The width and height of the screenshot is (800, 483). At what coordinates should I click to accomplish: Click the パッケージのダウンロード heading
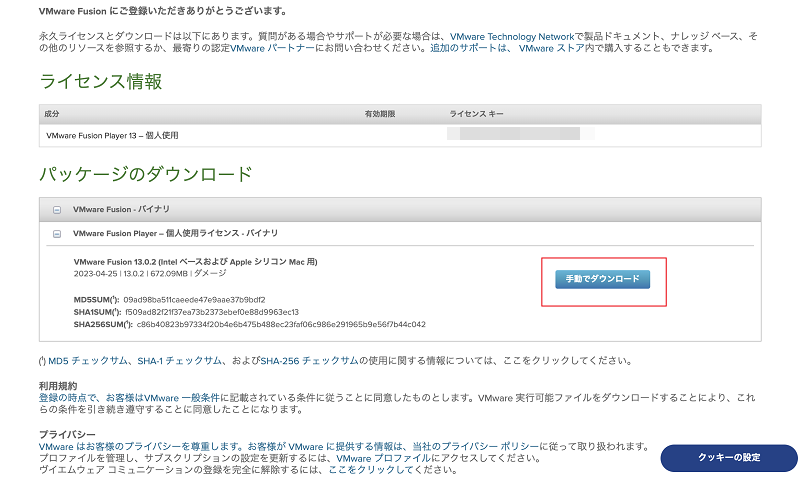146,174
